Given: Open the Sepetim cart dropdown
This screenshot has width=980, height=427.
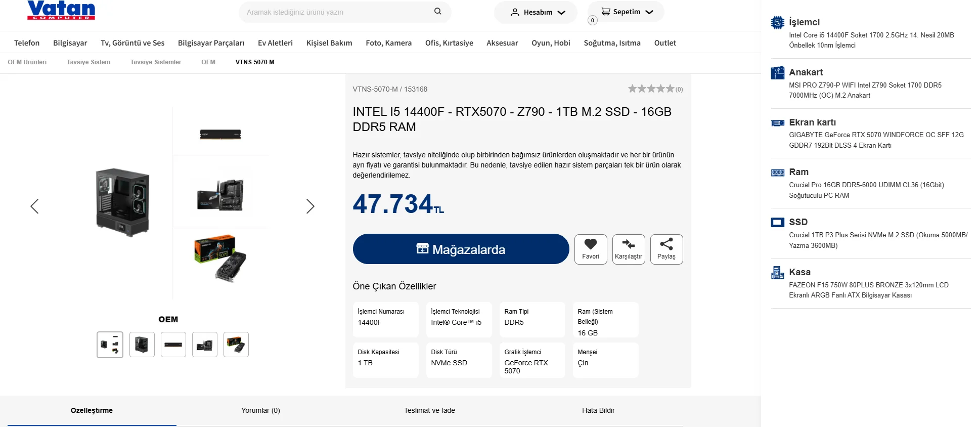Looking at the screenshot, I should [627, 12].
